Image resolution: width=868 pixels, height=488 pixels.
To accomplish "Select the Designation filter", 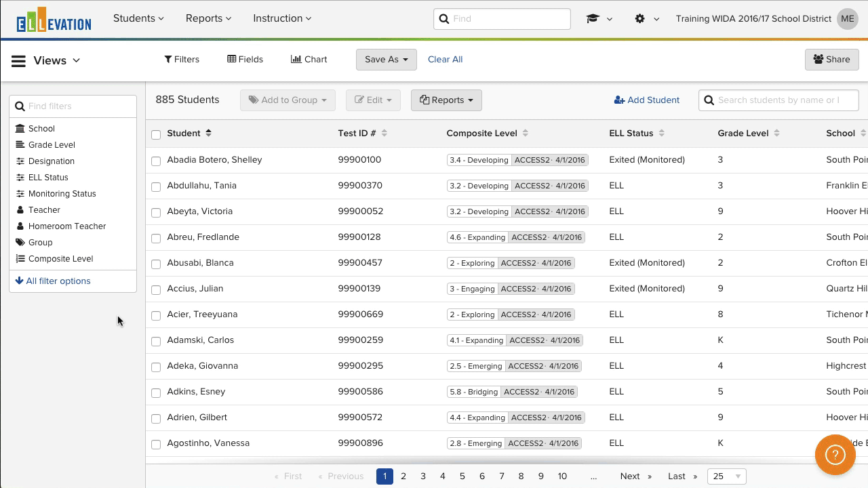I will (52, 161).
